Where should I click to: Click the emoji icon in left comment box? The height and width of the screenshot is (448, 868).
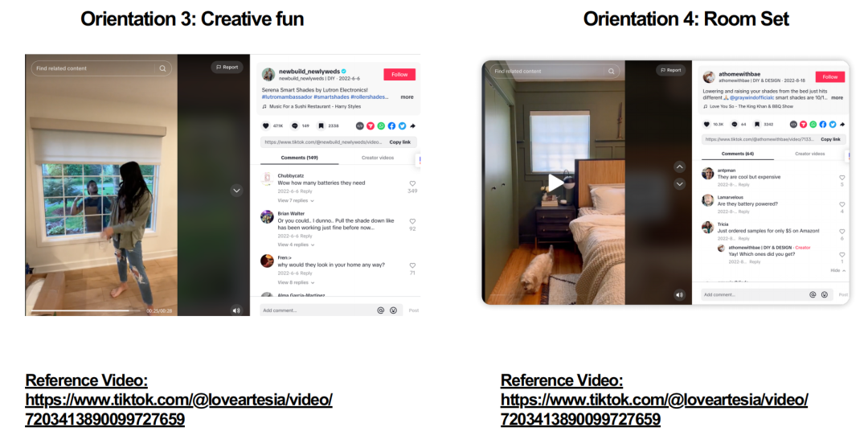coord(393,310)
